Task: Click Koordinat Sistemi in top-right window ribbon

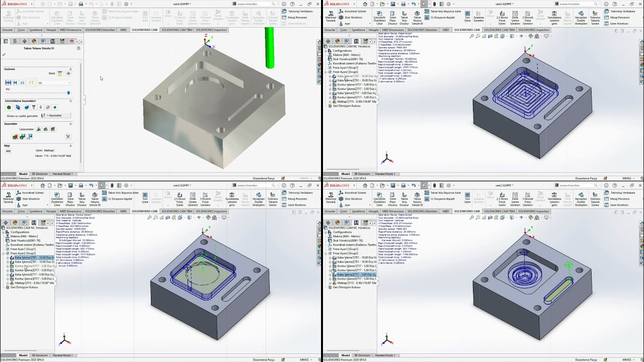Action: (351, 11)
